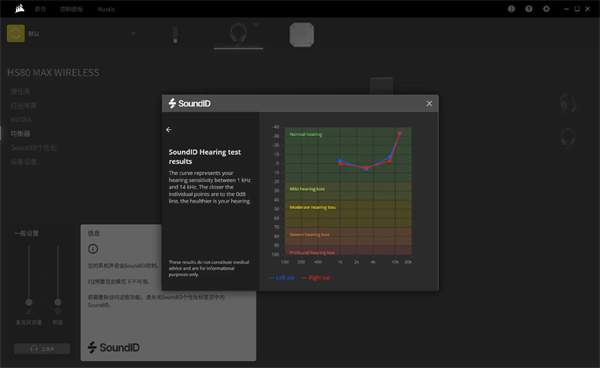Click the help question mark icon
Screen dimensions: 600x368
(529, 9)
